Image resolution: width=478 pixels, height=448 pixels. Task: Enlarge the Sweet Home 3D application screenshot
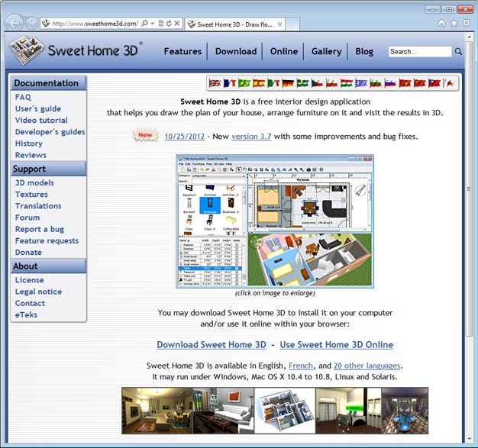pos(275,221)
